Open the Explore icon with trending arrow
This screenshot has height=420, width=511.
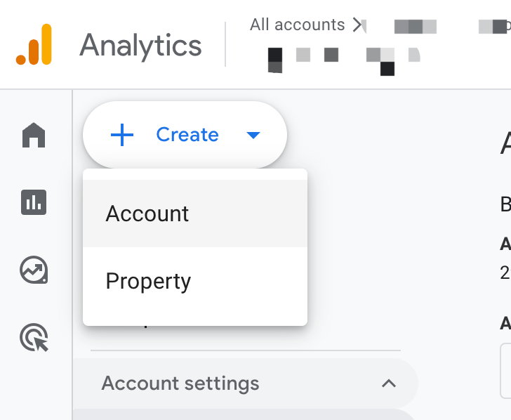click(34, 270)
